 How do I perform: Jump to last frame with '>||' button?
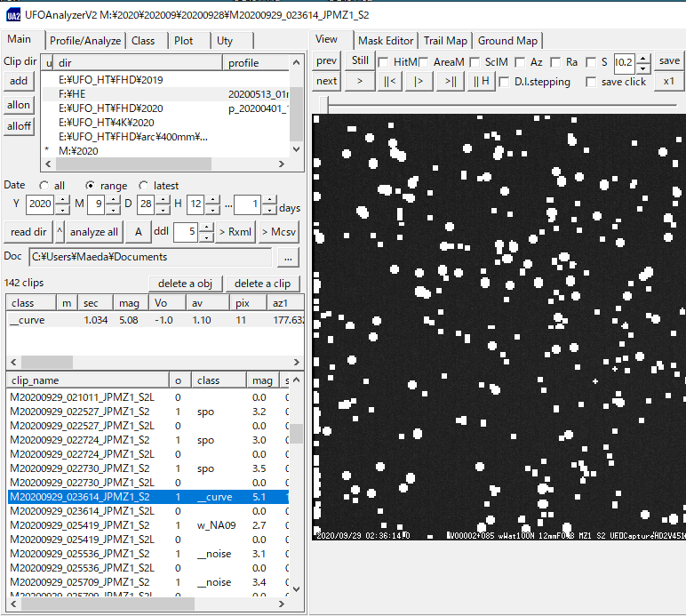[451, 81]
